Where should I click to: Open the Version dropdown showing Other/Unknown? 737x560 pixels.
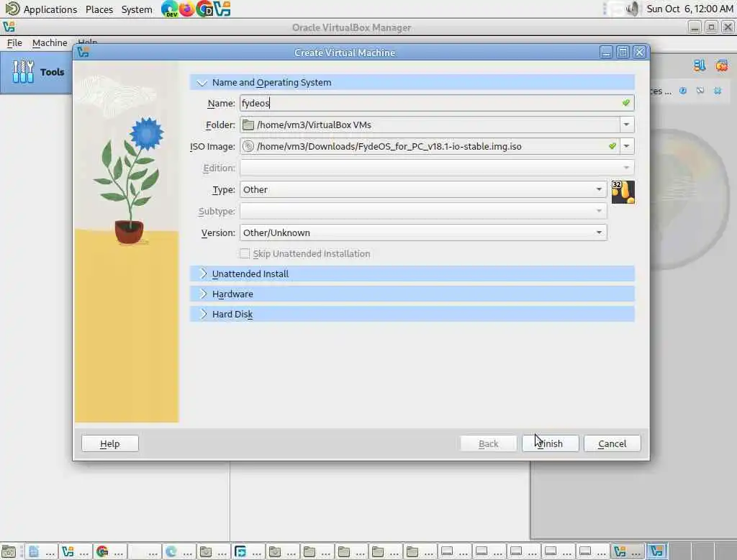[423, 232]
